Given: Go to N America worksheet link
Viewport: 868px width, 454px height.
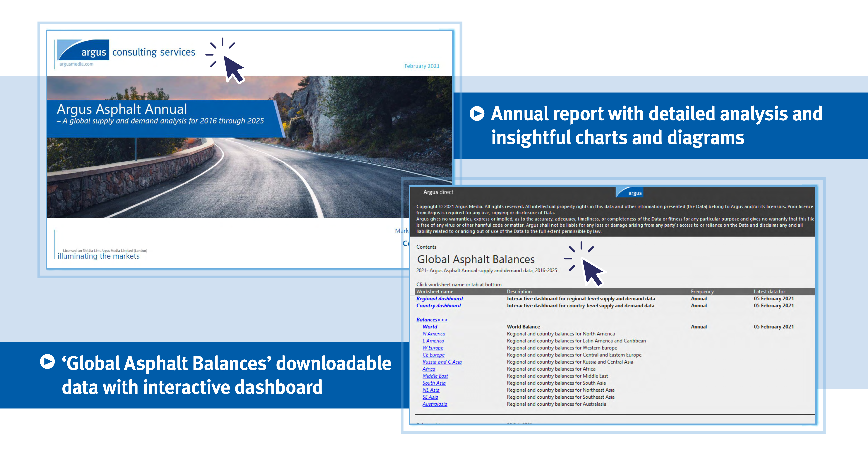Looking at the screenshot, I should coord(434,334).
